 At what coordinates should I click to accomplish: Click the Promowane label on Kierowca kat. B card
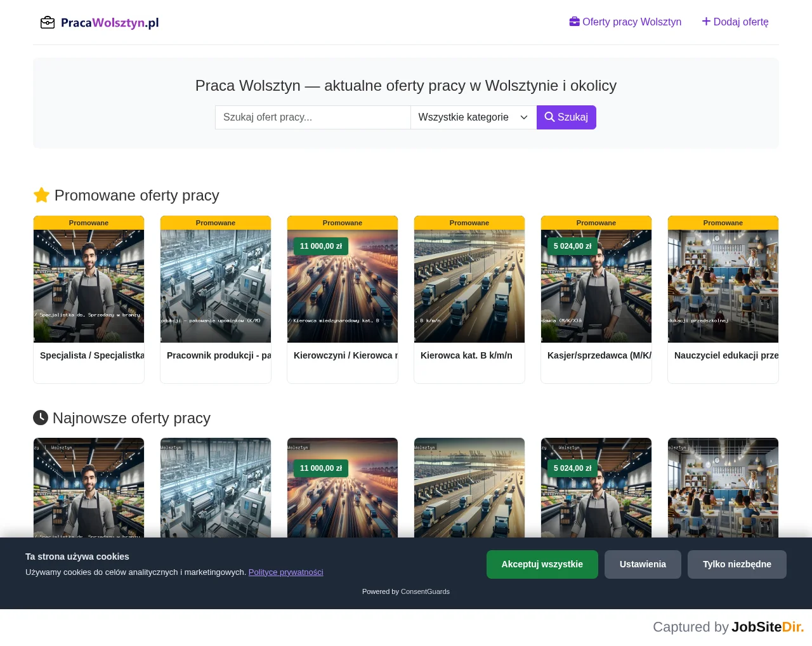coord(469,223)
